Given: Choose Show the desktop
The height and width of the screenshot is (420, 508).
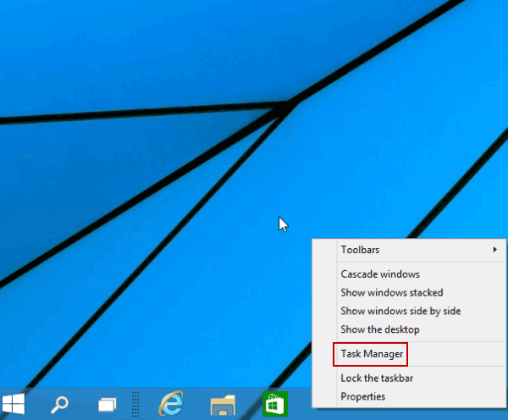Looking at the screenshot, I should (x=409, y=329).
